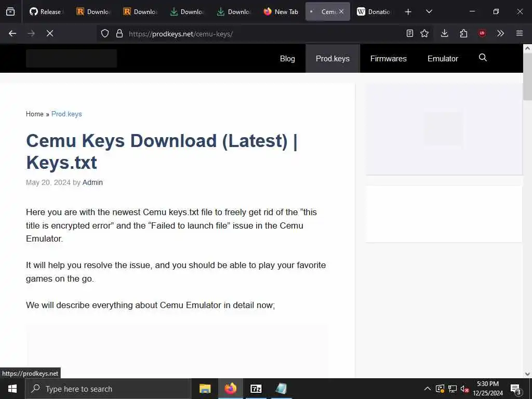Open the extensions puzzle icon
The width and height of the screenshot is (532, 399).
pos(463,33)
